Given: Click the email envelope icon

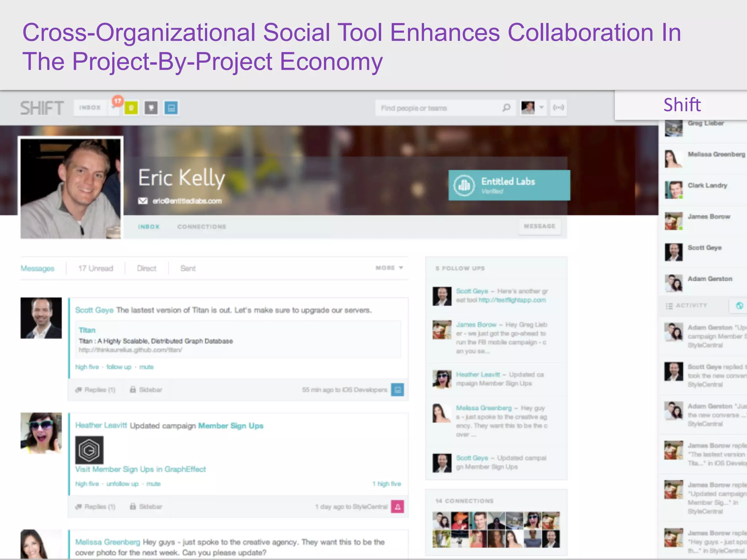Looking at the screenshot, I should pos(143,201).
